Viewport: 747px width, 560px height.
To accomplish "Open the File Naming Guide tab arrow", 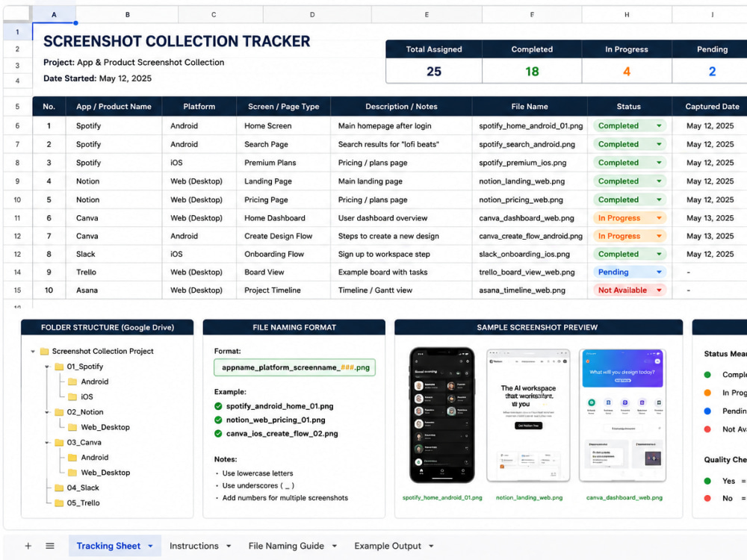I will (x=335, y=547).
